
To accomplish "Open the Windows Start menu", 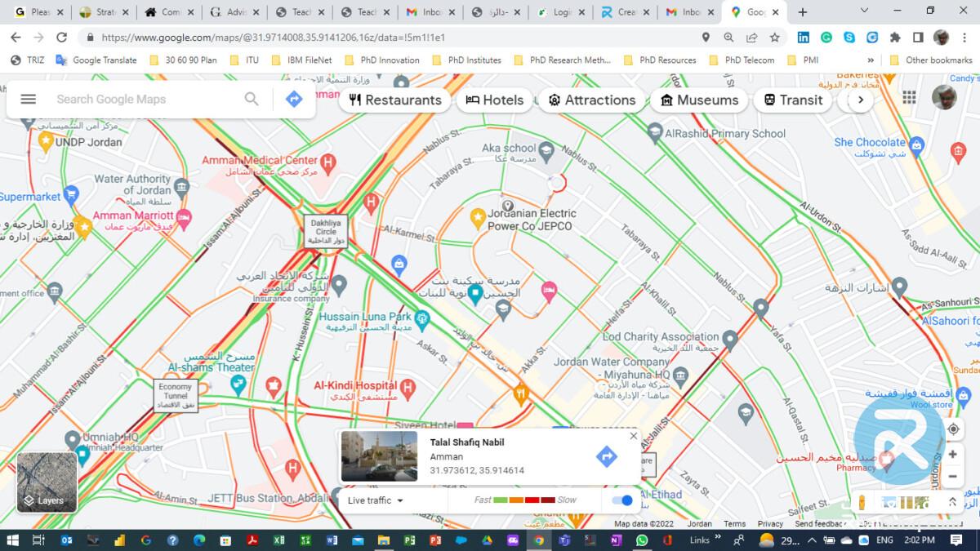I will point(12,540).
